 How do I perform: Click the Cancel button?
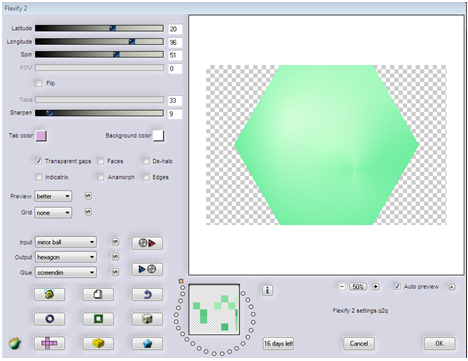coord(359,343)
